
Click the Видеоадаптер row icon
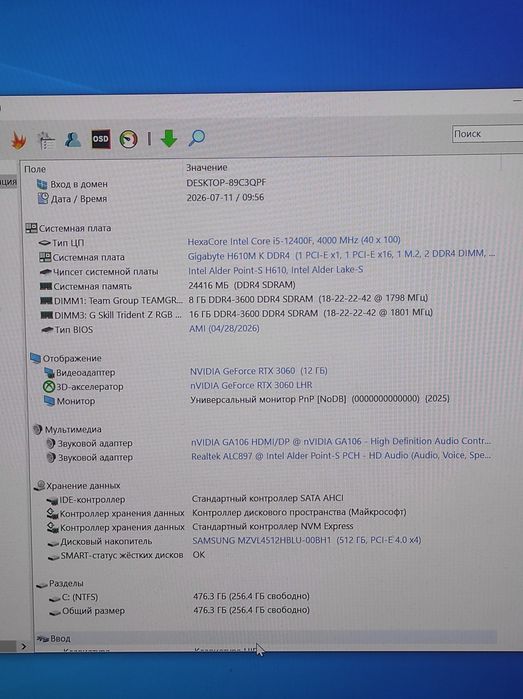[49, 372]
